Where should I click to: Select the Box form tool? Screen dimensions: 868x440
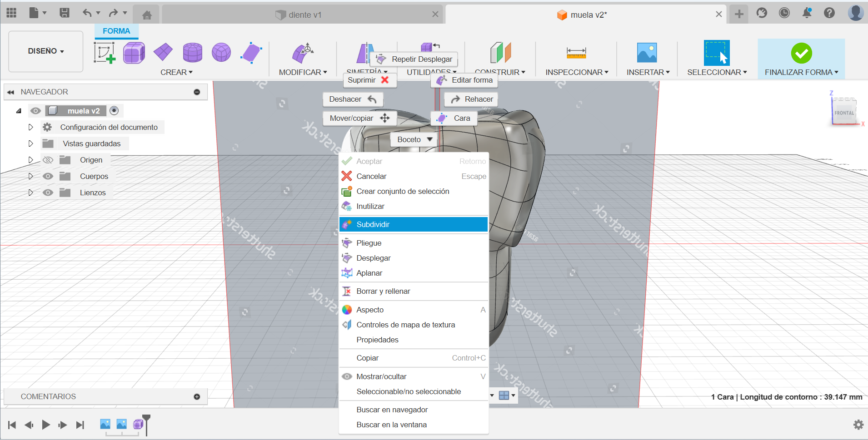(134, 53)
